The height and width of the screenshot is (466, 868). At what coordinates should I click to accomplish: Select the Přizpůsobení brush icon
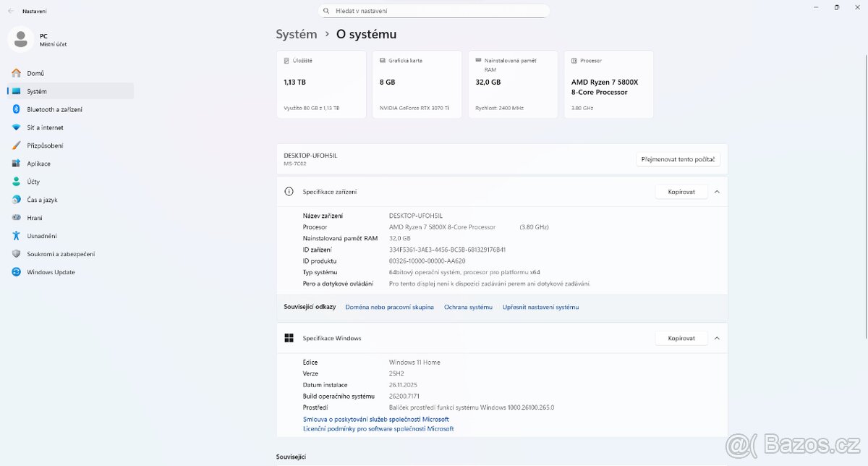[16, 145]
